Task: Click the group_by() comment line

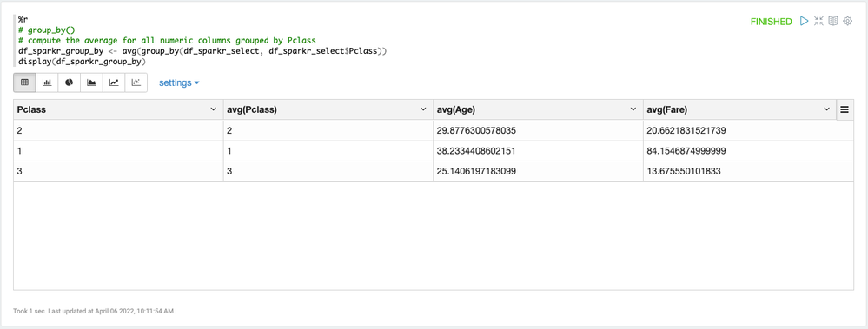Action: click(48, 30)
